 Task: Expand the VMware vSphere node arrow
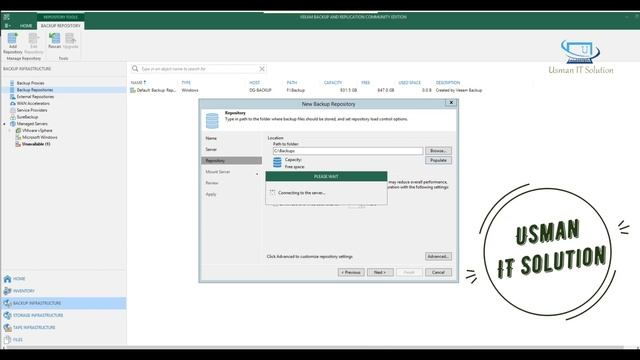point(10,131)
